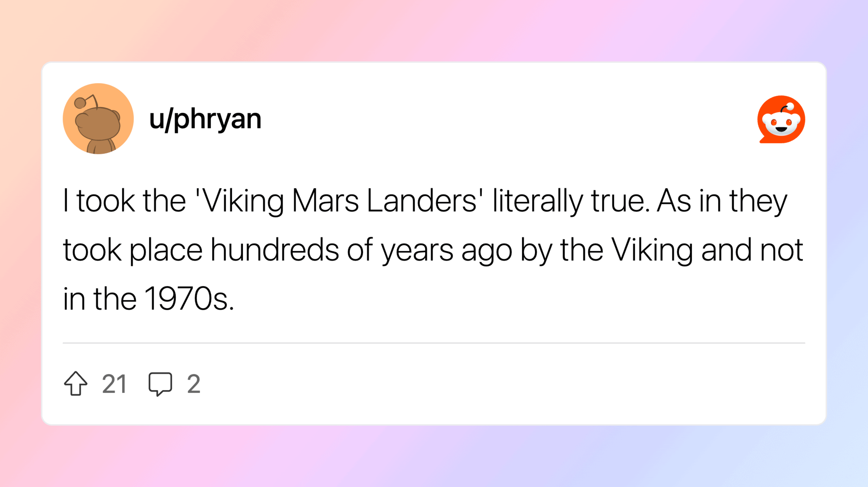
Task: Open the u/phryan username link
Action: 205,119
